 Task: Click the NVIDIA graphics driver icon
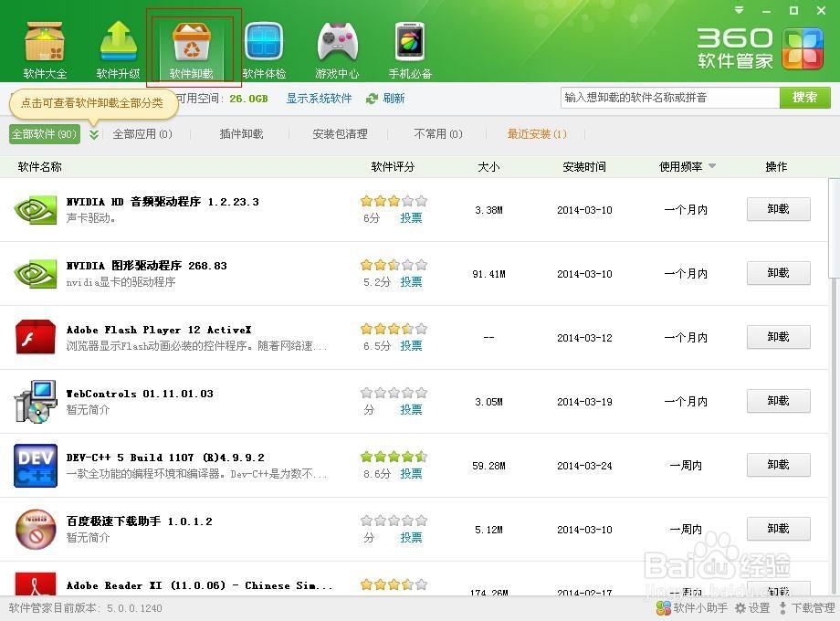[36, 274]
